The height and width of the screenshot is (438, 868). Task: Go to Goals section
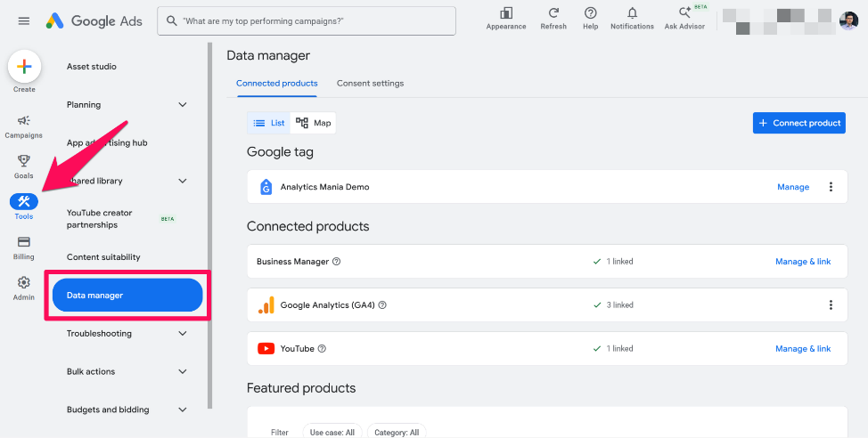coord(24,166)
